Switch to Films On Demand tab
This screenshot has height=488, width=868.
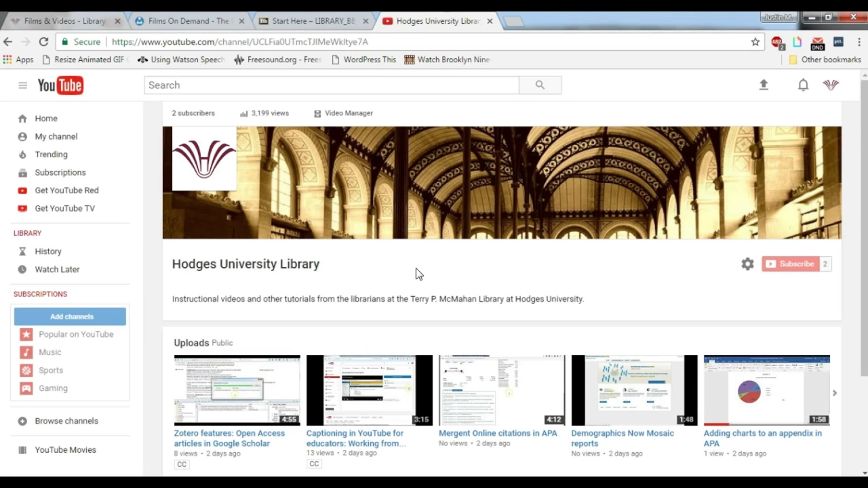[189, 21]
